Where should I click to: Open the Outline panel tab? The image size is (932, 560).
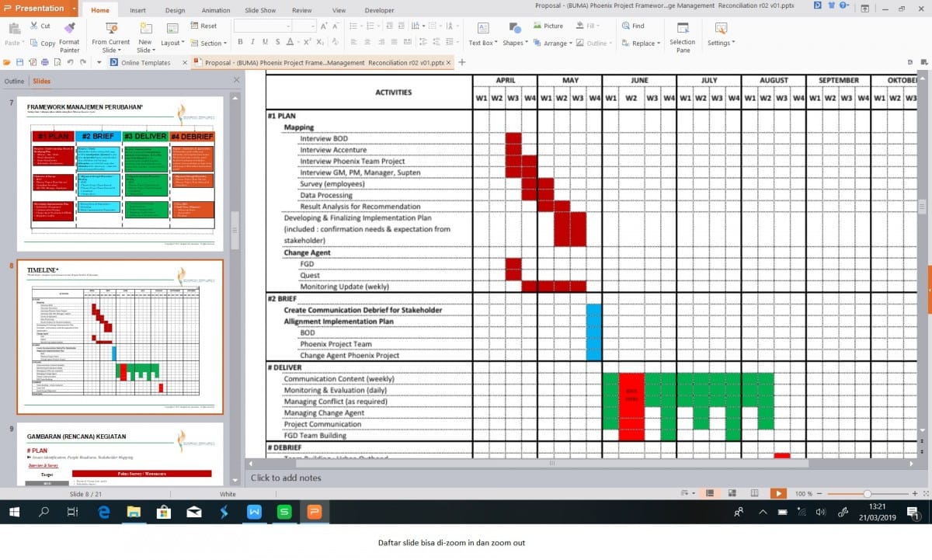click(14, 81)
